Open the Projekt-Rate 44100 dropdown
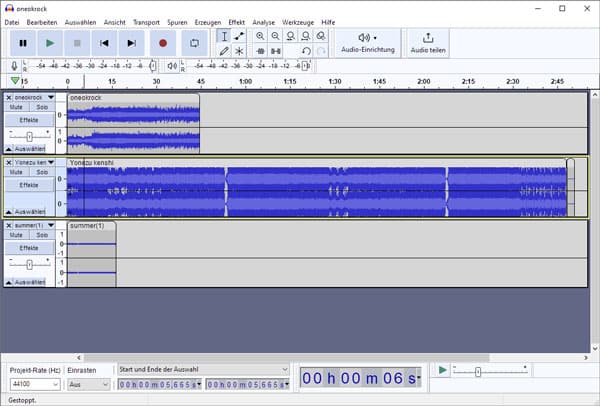 click(x=35, y=384)
